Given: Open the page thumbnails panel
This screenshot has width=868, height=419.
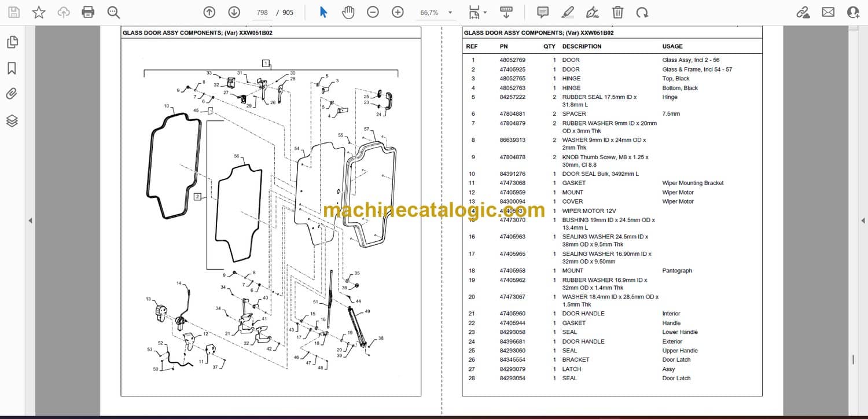Looking at the screenshot, I should [x=12, y=42].
